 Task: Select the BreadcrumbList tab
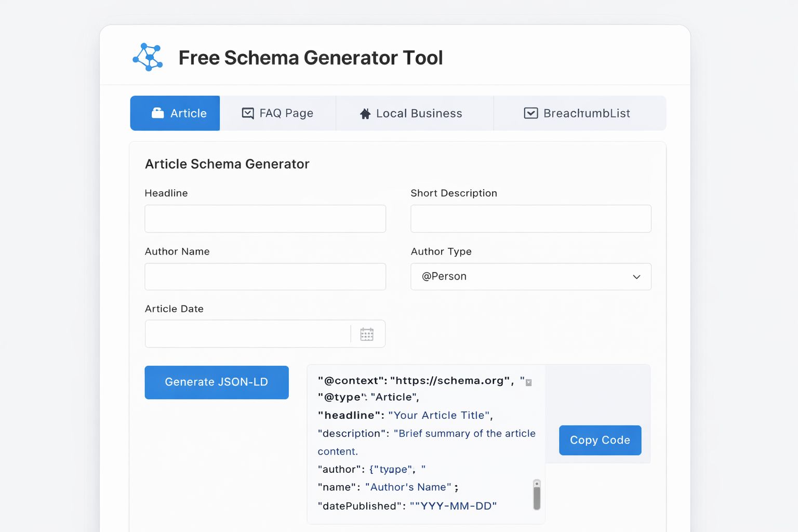click(x=580, y=113)
